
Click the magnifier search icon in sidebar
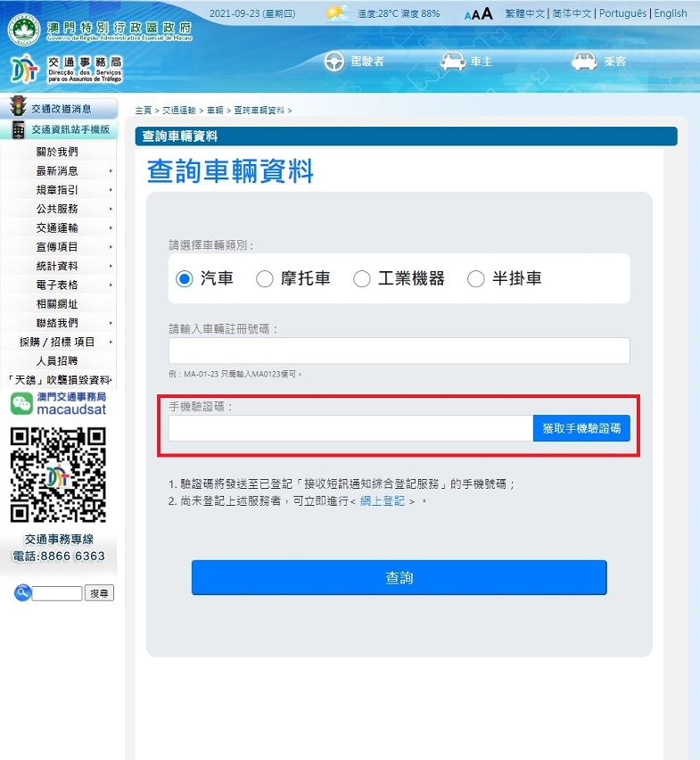point(22,593)
